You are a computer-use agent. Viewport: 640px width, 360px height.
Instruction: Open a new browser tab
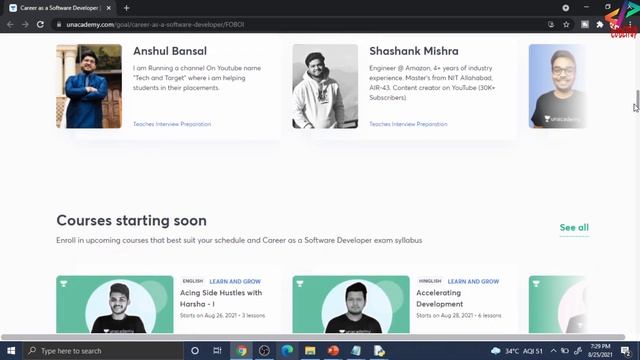[127, 8]
